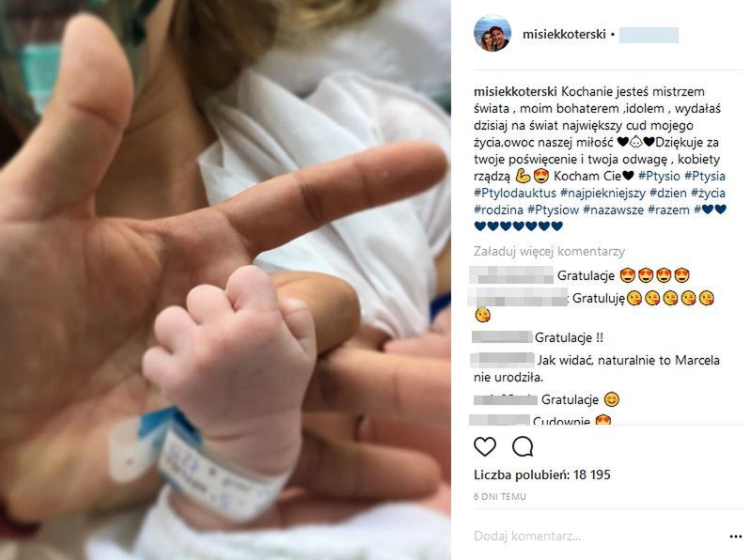
Task: Open the #Ptylodauktus hashtag
Action: click(515, 193)
